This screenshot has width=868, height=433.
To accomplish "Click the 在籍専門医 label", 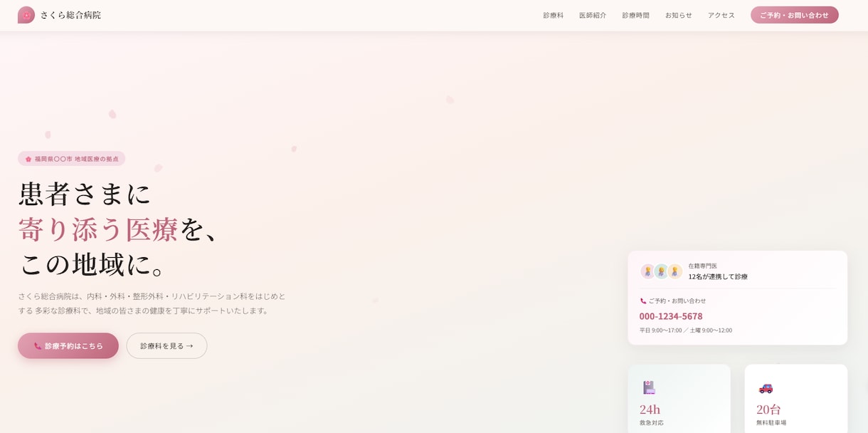I will tap(702, 266).
